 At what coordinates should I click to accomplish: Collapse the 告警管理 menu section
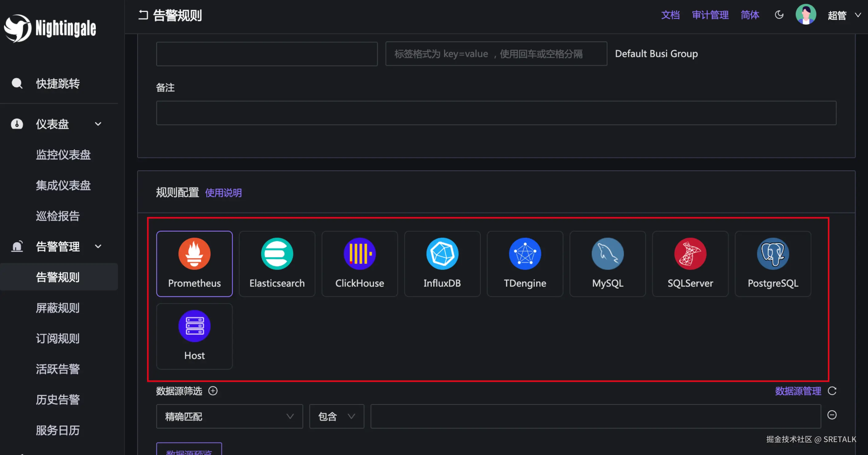98,246
